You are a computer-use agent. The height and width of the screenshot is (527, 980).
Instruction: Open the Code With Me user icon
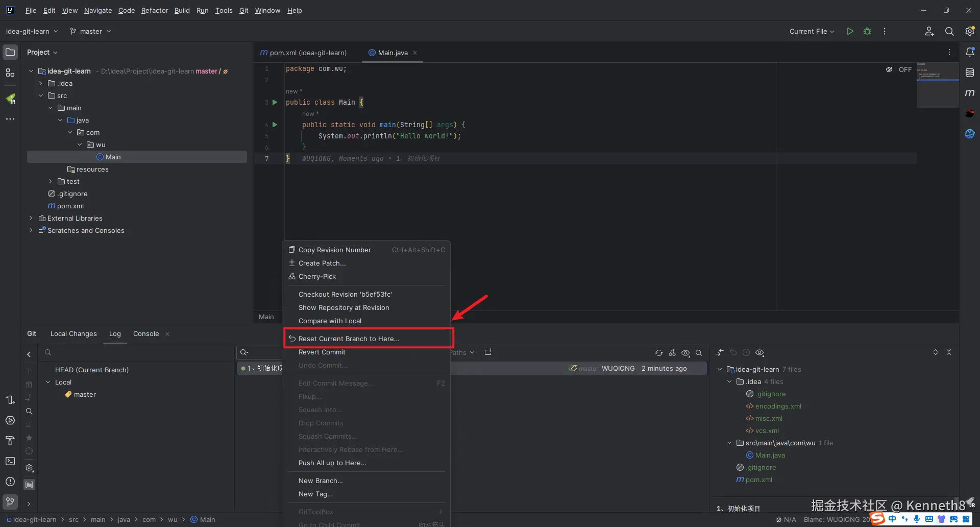coord(929,31)
